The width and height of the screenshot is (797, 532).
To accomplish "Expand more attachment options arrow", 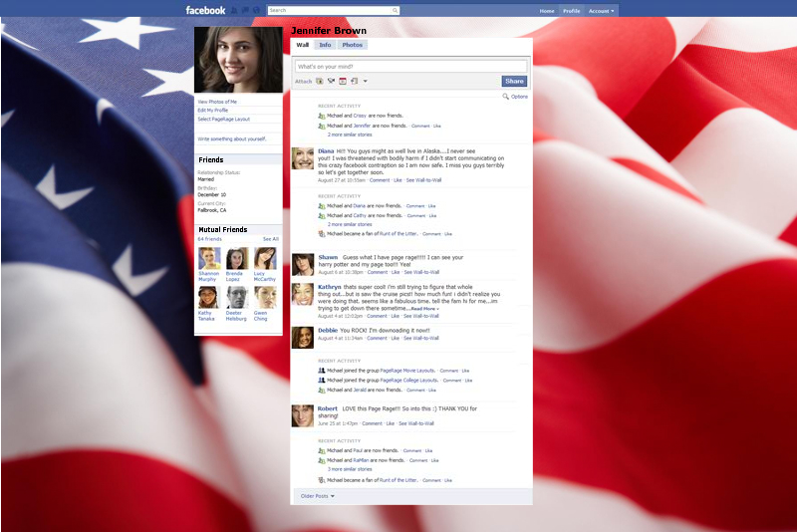I will [366, 82].
